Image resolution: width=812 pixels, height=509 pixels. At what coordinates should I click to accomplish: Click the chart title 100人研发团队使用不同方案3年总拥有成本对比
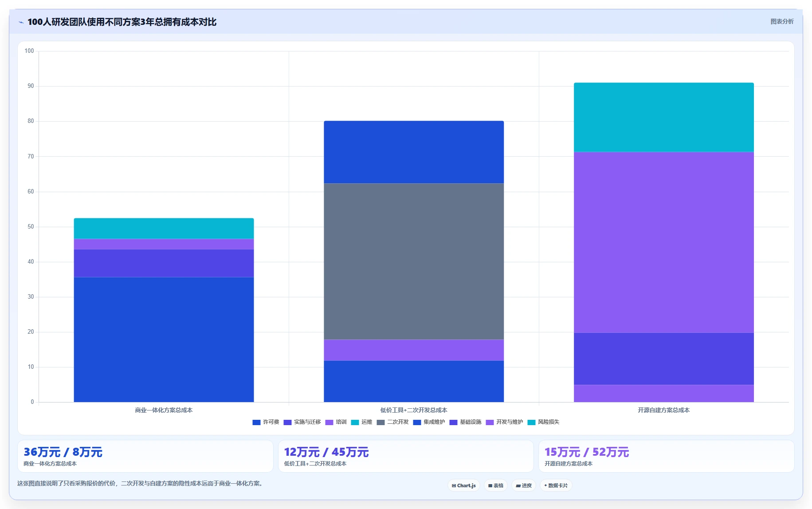[x=122, y=22]
